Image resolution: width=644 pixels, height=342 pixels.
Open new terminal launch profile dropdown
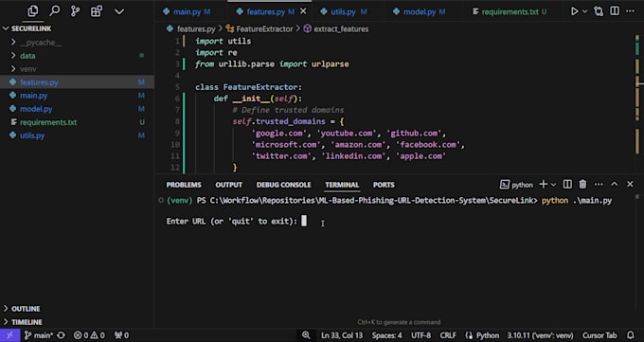coord(553,185)
